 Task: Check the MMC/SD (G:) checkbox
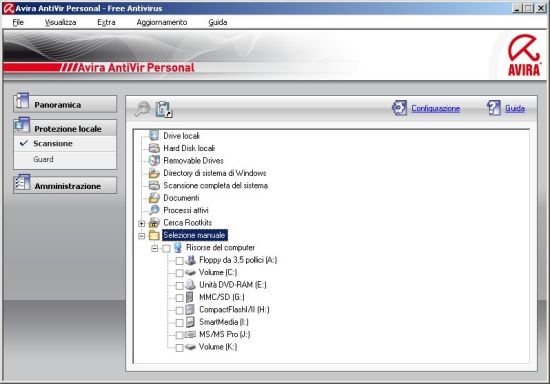[179, 298]
